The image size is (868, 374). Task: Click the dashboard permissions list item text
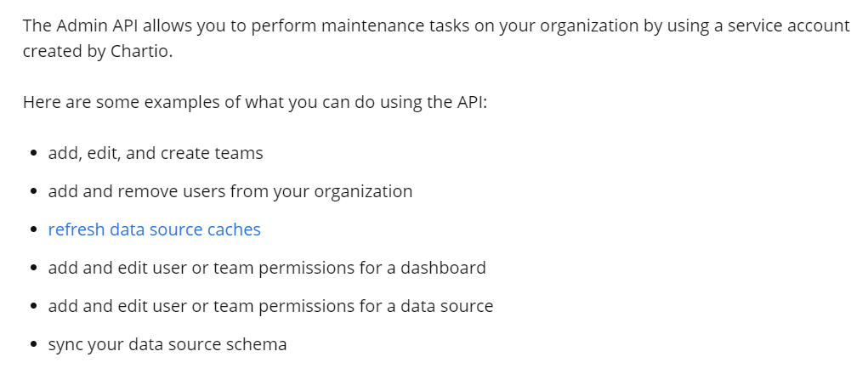(x=267, y=268)
